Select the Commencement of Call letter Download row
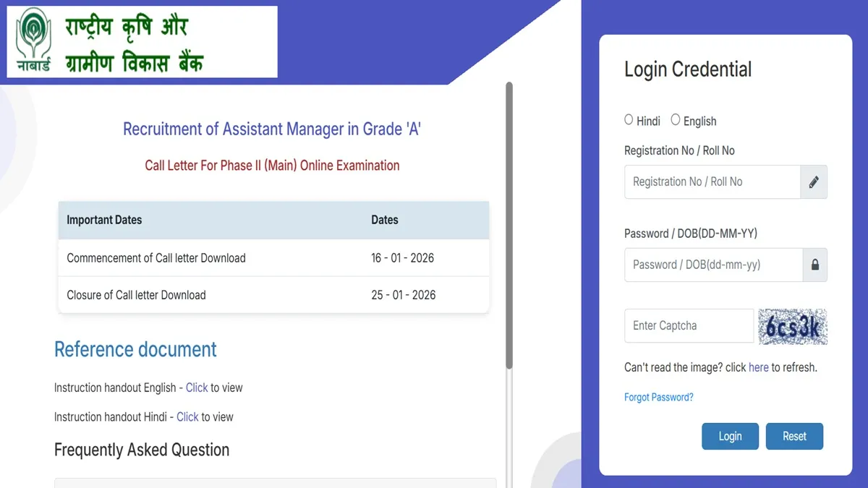This screenshot has height=488, width=868. pyautogui.click(x=273, y=258)
